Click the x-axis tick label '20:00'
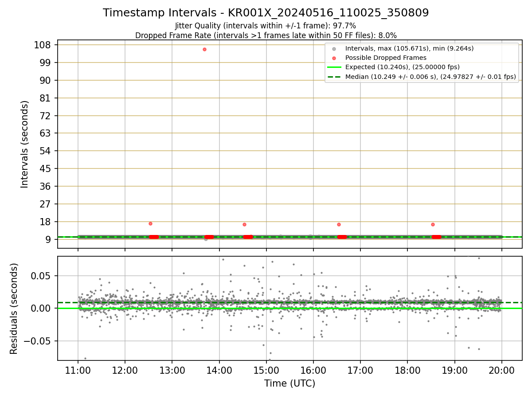The width and height of the screenshot is (532, 399). pos(501,370)
